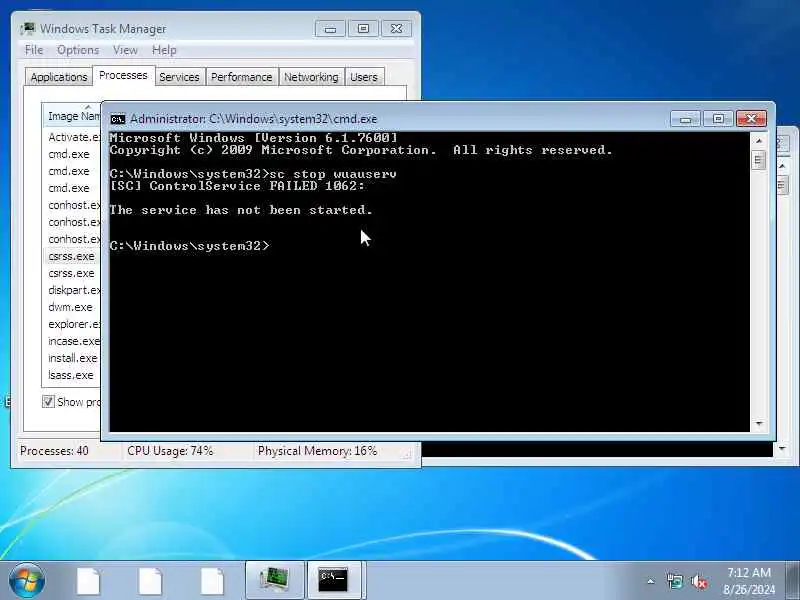Switch to the Services tab

[x=179, y=77]
